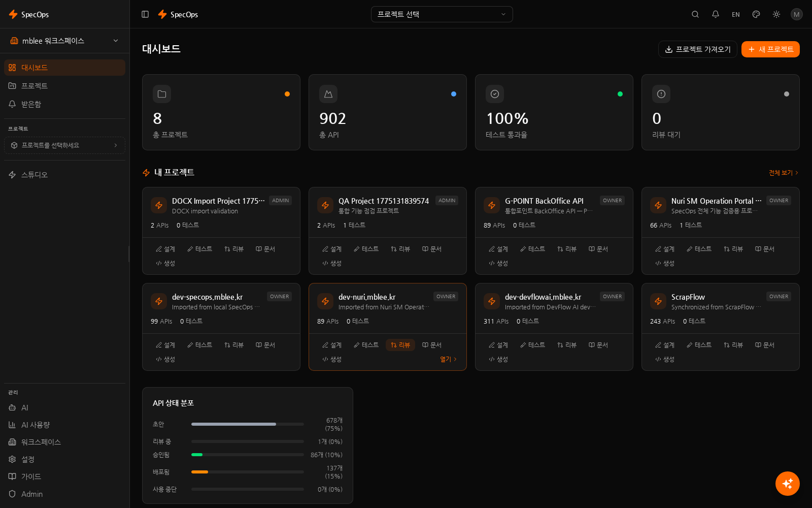Go to 대시보드 in the sidebar

click(64, 68)
